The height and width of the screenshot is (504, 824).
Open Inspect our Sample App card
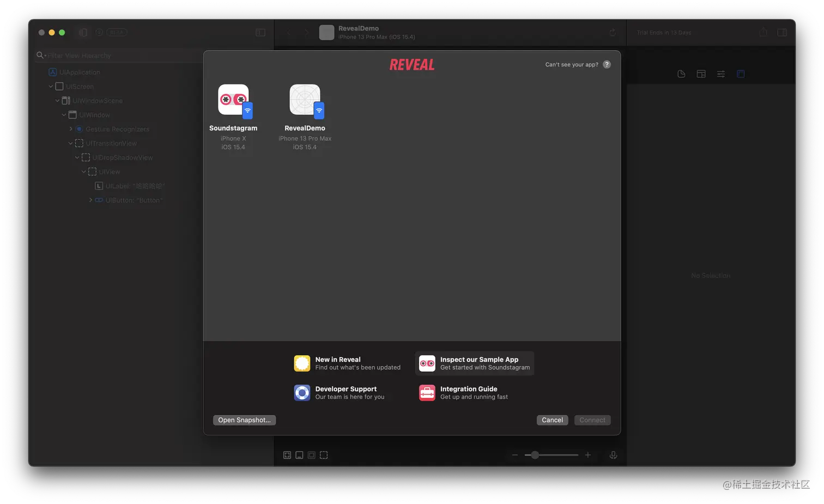pyautogui.click(x=475, y=363)
